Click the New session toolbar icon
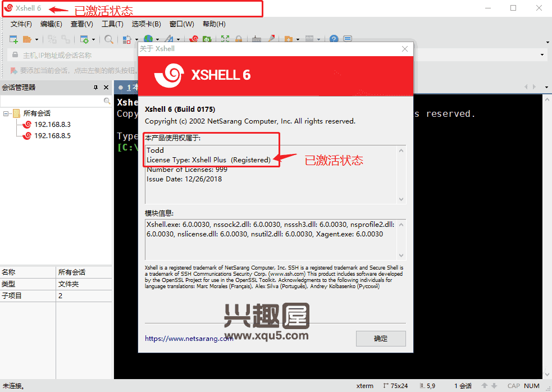 13,39
